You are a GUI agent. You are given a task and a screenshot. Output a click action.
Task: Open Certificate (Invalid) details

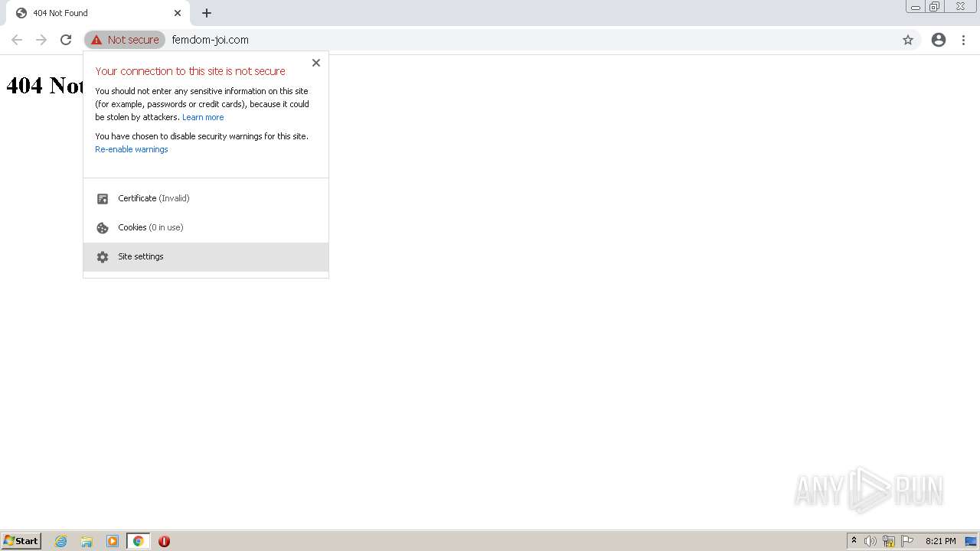click(206, 198)
